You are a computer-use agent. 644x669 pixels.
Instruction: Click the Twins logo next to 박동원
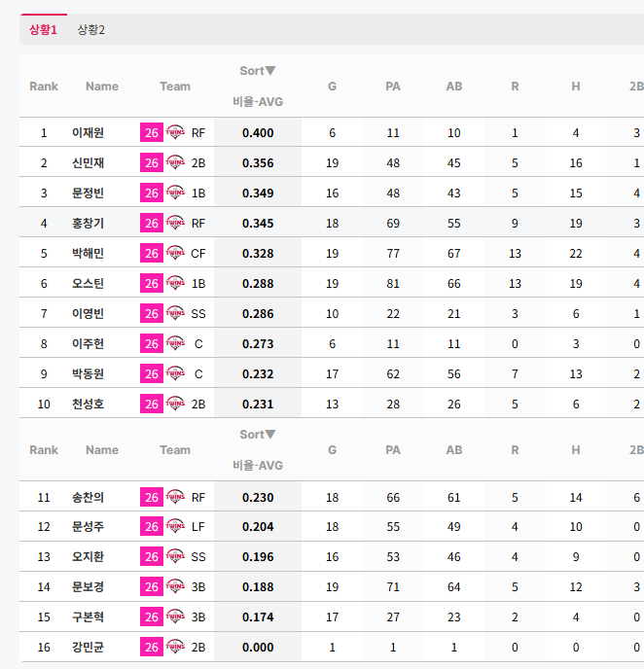(x=175, y=373)
